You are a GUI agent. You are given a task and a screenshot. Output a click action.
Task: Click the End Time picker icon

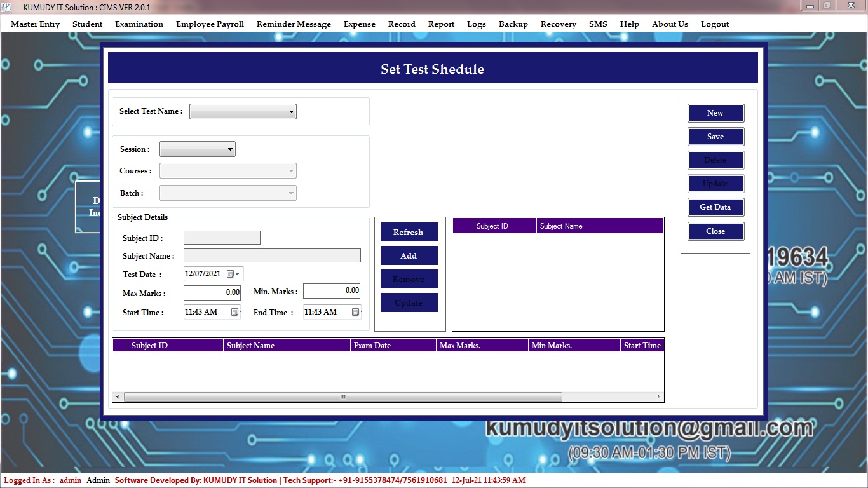(355, 312)
